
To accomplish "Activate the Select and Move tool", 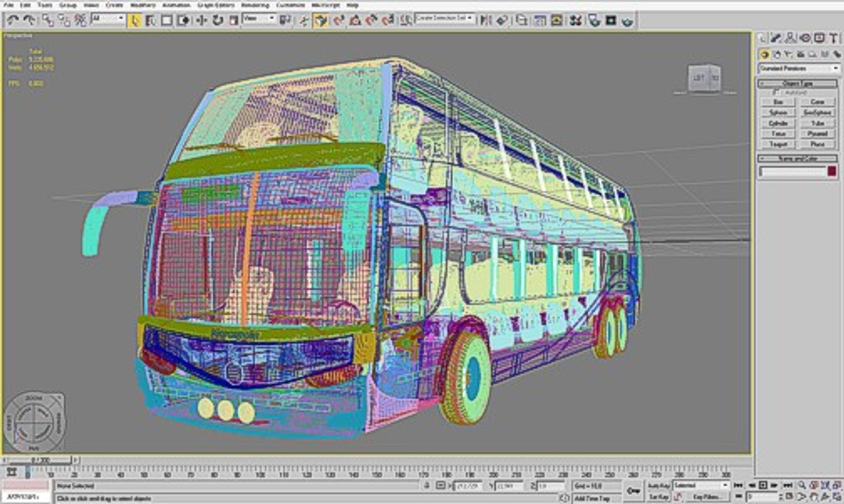I will pyautogui.click(x=201, y=20).
